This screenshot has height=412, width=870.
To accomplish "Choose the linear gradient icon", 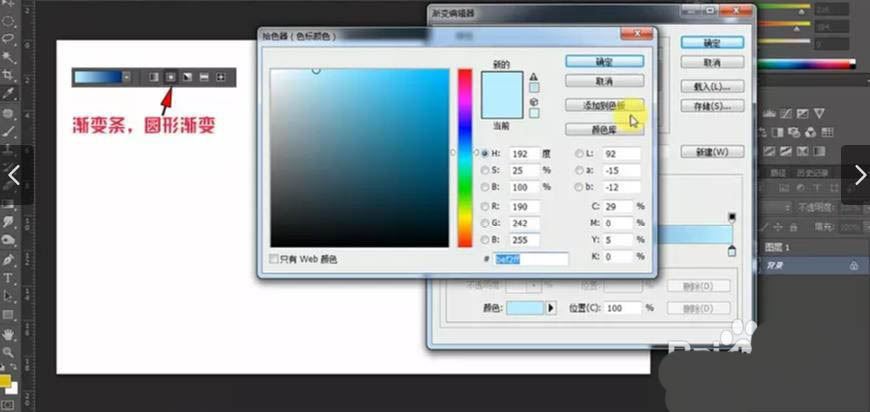I will 153,76.
